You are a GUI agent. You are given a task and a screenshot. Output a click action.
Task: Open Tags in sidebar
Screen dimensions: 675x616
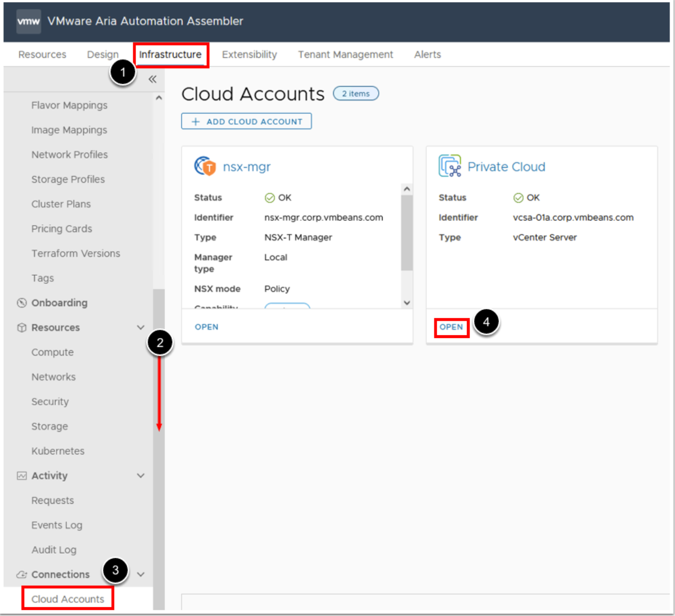[42, 279]
